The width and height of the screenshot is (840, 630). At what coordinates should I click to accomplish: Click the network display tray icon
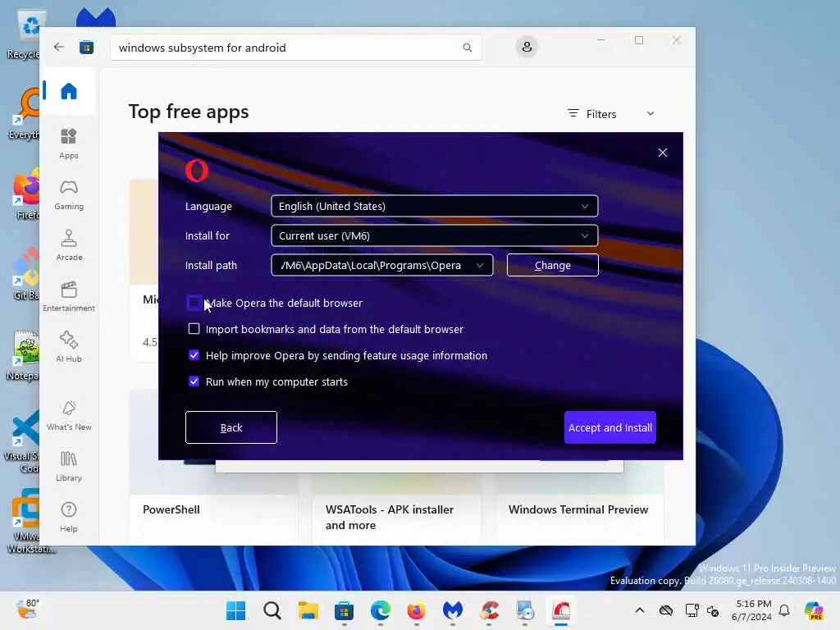coord(692,610)
